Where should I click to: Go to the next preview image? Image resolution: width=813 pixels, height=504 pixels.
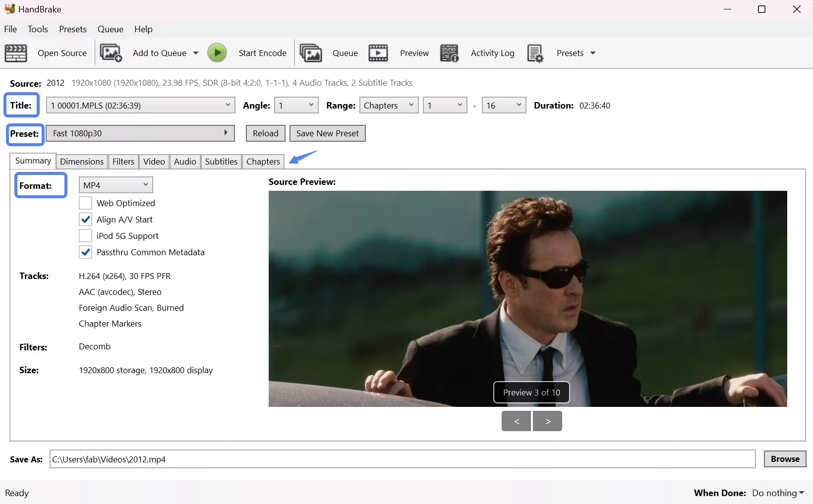547,421
